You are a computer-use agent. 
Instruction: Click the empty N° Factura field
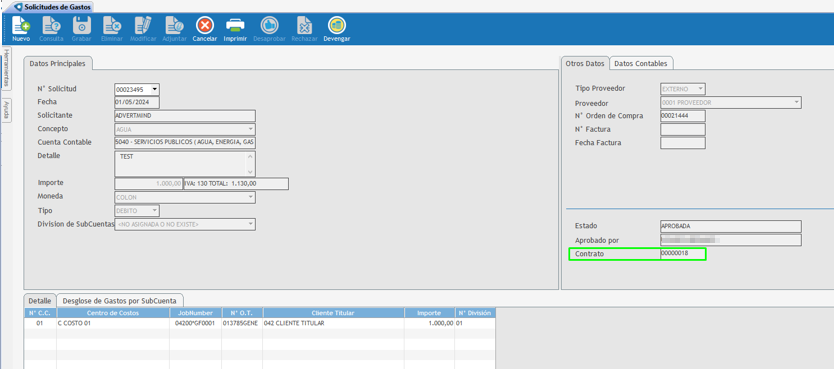(683, 129)
